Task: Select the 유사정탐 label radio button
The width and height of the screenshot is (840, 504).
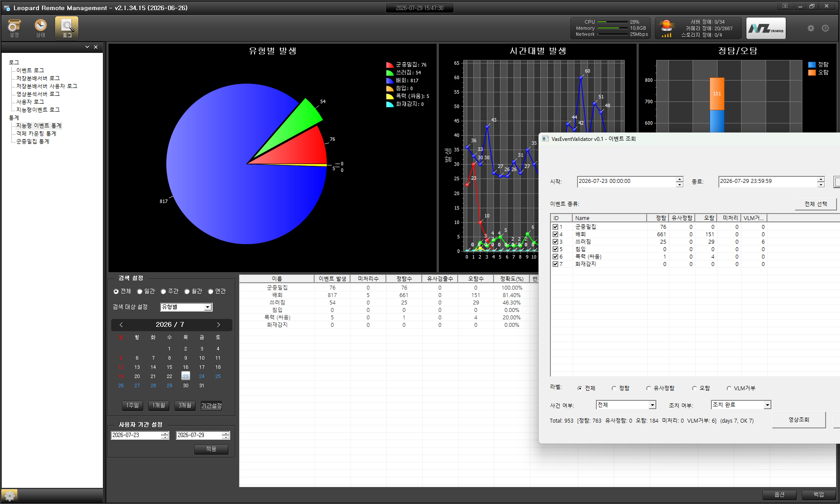Action: point(648,388)
